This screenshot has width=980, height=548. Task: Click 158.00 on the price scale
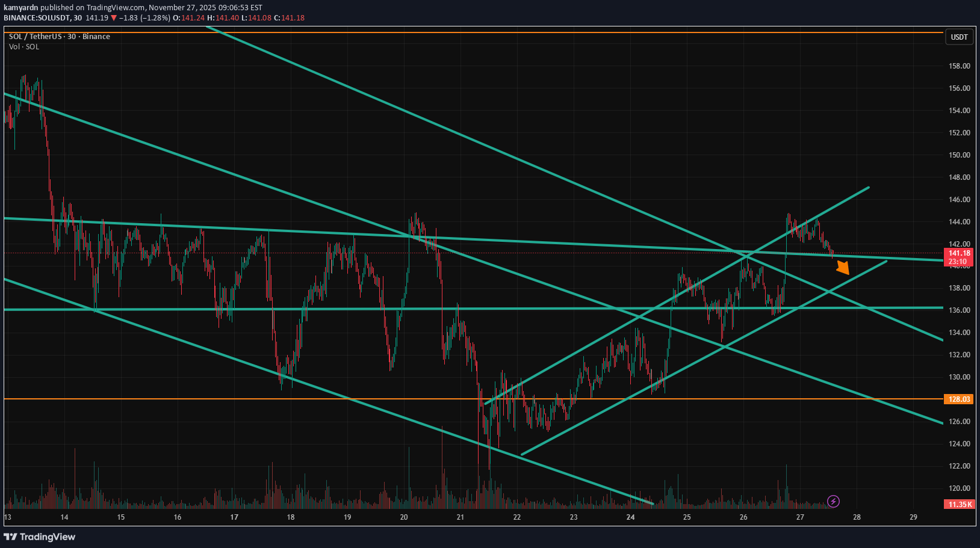pyautogui.click(x=959, y=66)
